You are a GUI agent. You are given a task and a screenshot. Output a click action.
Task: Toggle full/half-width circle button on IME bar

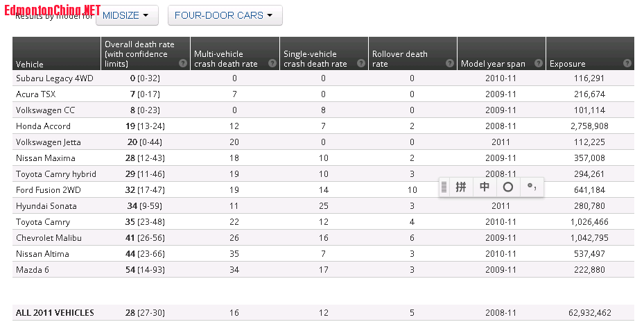[x=508, y=187]
